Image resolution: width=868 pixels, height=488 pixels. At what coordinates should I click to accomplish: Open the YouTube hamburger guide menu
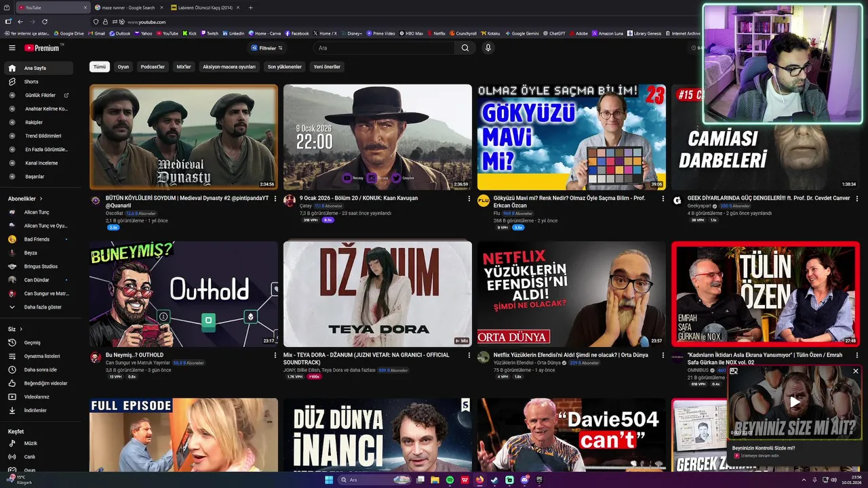[x=12, y=48]
